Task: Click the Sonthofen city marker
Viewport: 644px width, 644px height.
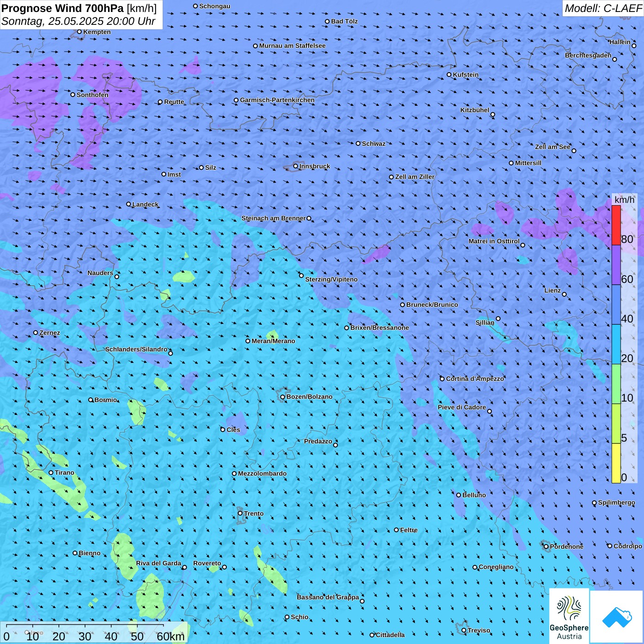Action: [x=73, y=95]
